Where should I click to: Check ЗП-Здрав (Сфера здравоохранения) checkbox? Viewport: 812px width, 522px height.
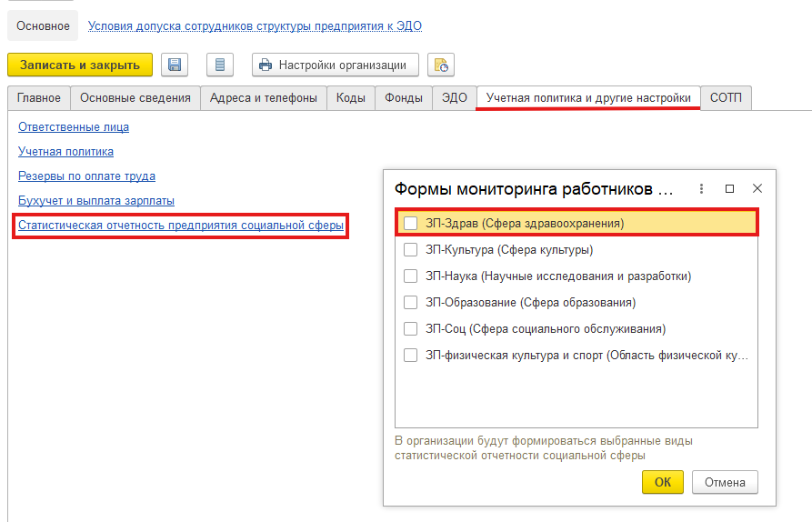click(410, 223)
